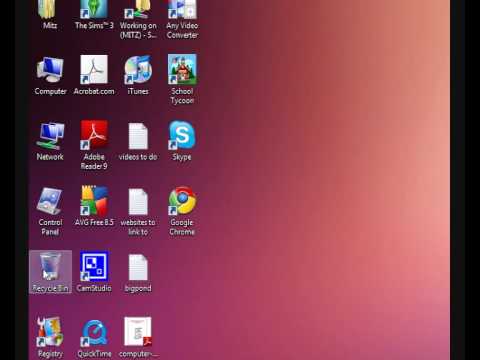Click the Registry shortcut icon
Screen dimensions: 480x360
[50, 338]
